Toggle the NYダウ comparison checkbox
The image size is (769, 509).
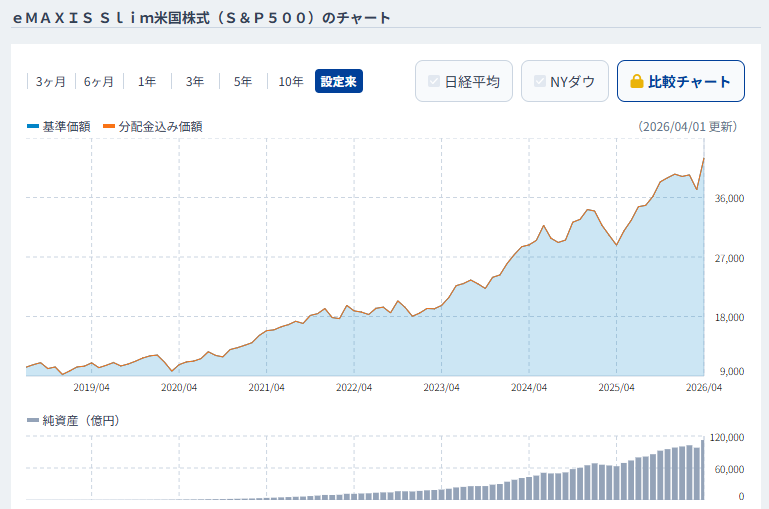click(x=540, y=81)
